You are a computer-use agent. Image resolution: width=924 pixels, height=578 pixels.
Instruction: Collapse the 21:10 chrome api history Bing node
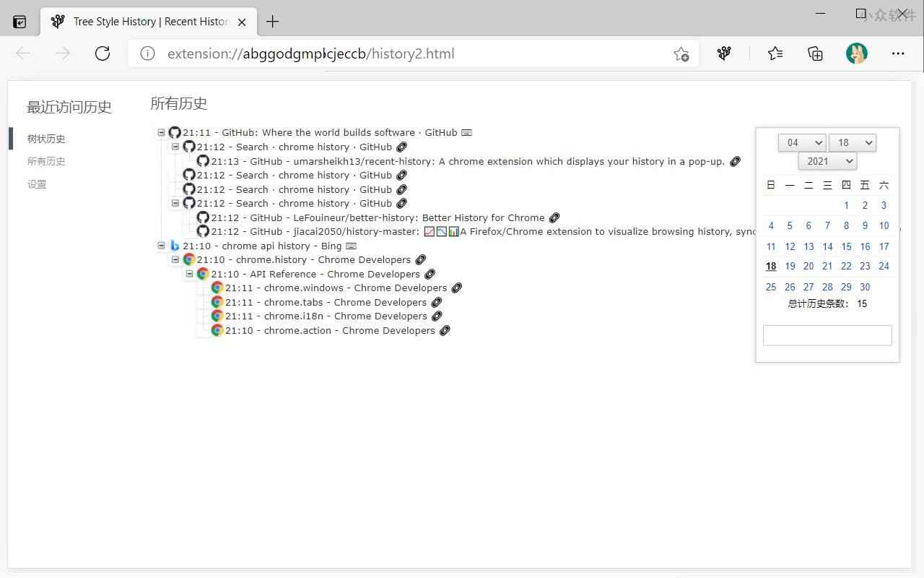pyautogui.click(x=161, y=246)
